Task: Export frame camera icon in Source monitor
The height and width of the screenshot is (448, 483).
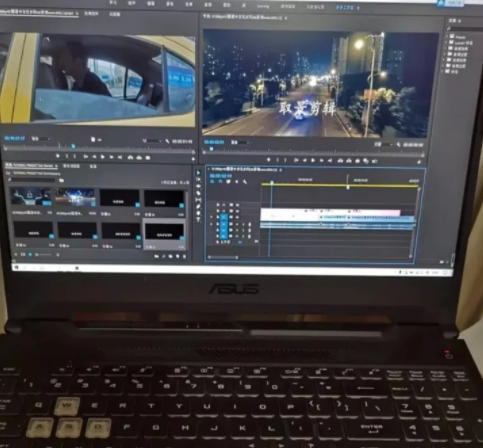Action: (x=148, y=157)
